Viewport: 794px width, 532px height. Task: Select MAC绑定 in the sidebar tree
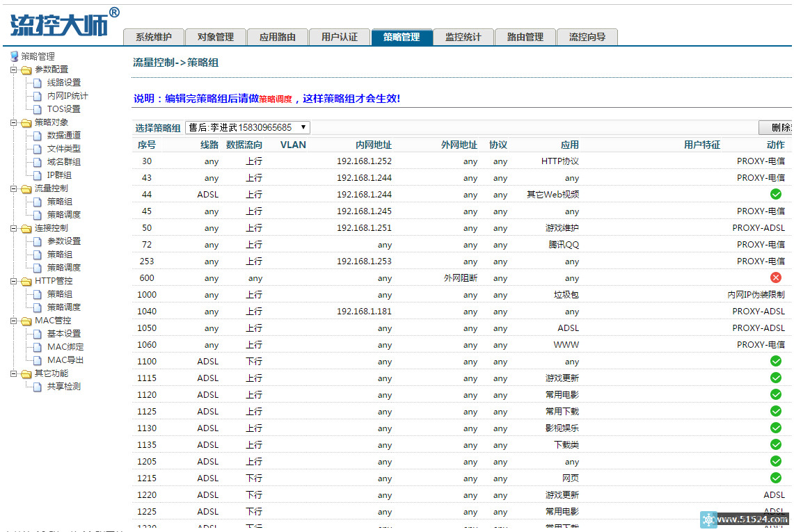coord(65,347)
